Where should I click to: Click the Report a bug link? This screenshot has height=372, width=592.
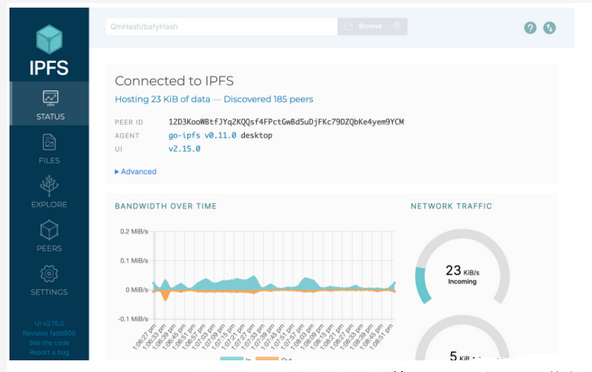49,352
